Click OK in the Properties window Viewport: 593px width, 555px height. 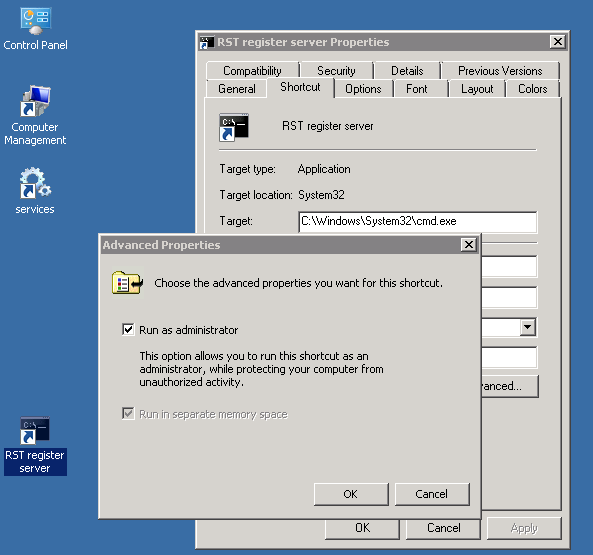(x=362, y=529)
